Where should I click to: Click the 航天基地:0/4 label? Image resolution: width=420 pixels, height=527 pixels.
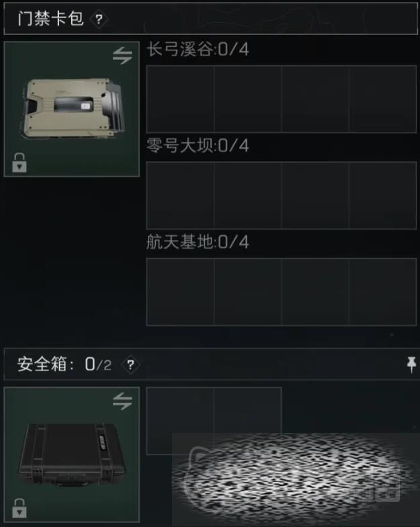[x=198, y=242]
